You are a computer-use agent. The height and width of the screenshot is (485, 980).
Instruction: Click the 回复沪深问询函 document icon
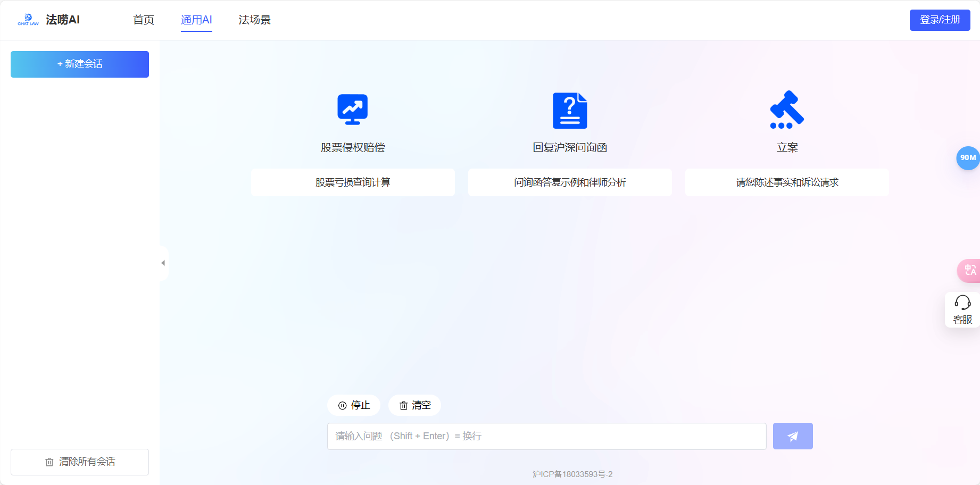click(x=570, y=110)
